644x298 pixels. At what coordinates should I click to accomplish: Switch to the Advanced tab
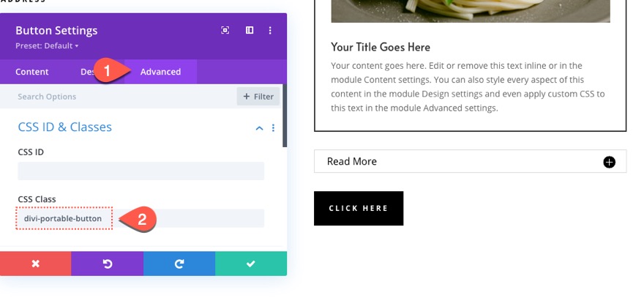click(x=160, y=72)
